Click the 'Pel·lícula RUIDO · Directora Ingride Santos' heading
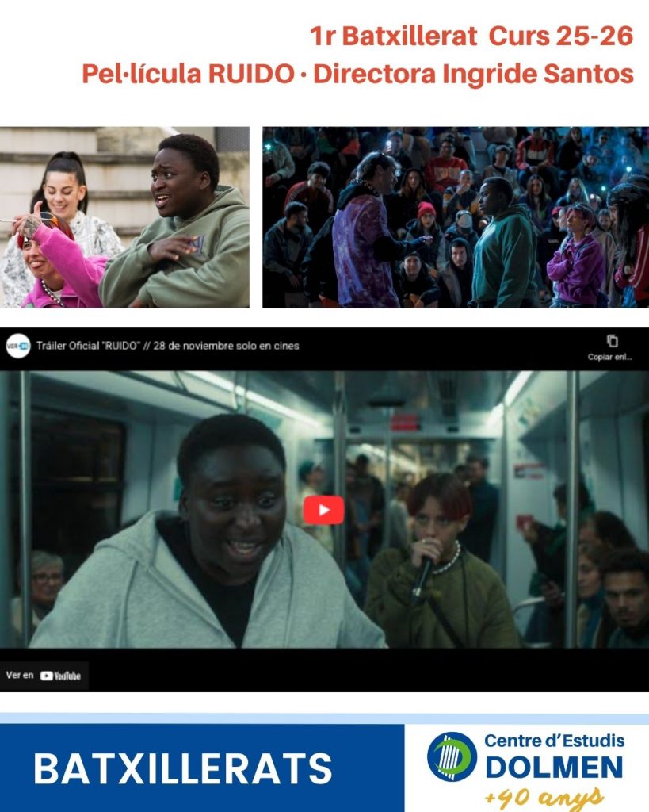 (357, 74)
